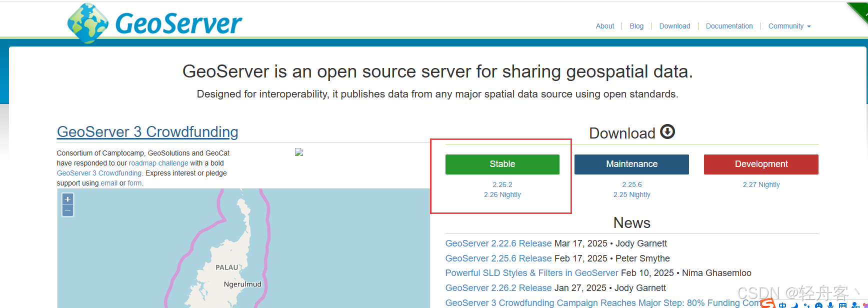868x308 pixels.
Task: Open the 2.26.2 stable release link
Action: (502, 184)
